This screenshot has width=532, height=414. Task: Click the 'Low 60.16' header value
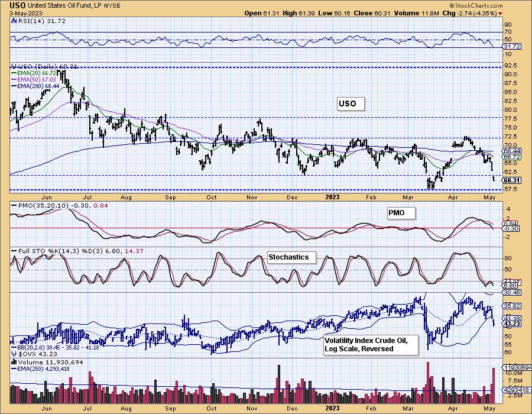[334, 13]
